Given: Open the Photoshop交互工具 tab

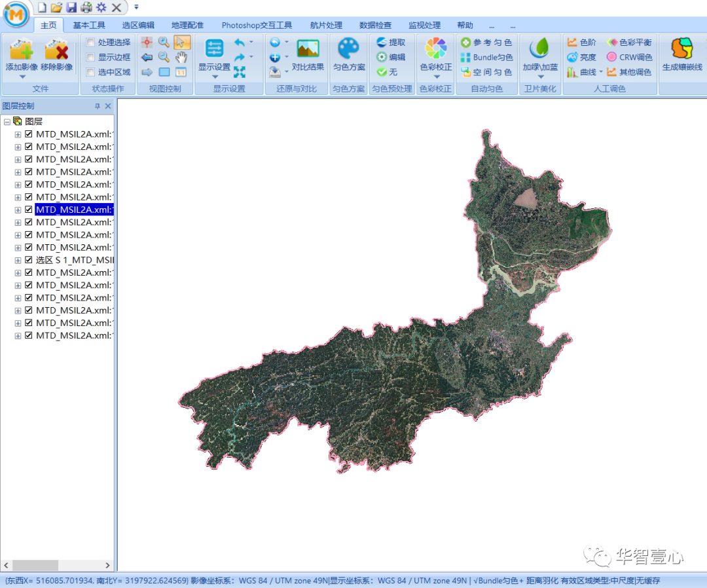Looking at the screenshot, I should (257, 26).
